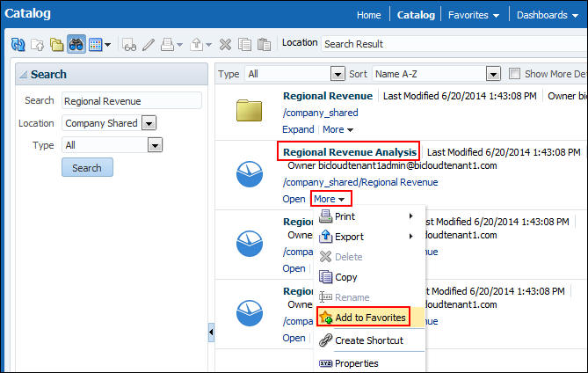Image resolution: width=588 pixels, height=373 pixels.
Task: Choose Export from the More menu
Action: [x=369, y=237]
